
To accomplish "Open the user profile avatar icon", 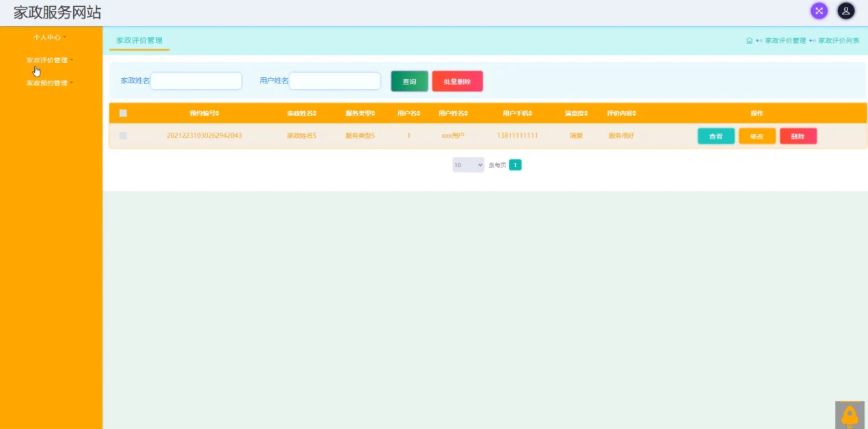I will click(x=846, y=11).
